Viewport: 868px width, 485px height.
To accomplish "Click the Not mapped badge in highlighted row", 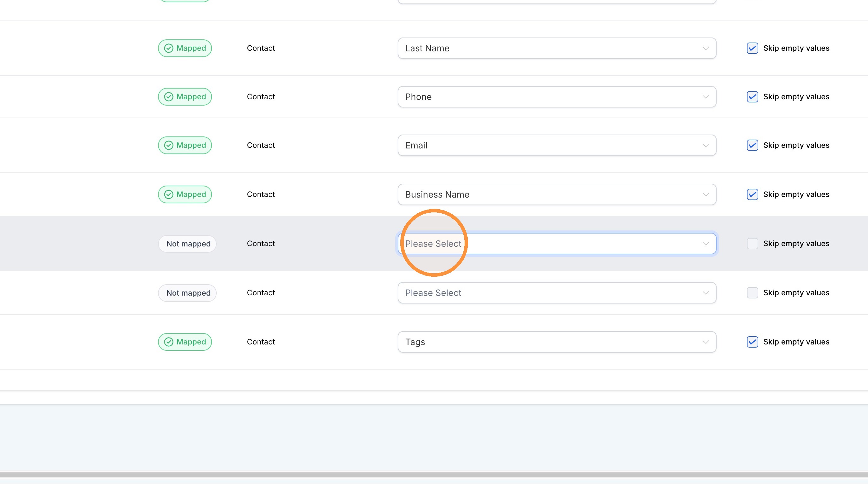I will point(187,244).
